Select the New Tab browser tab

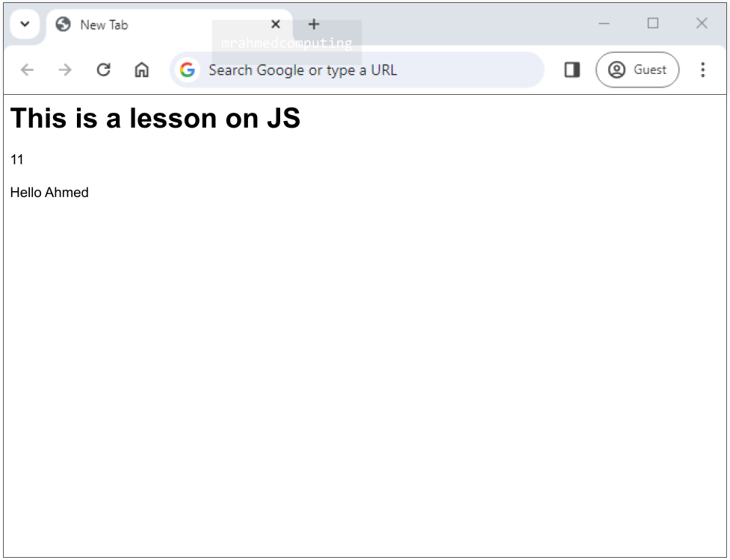[x=149, y=25]
